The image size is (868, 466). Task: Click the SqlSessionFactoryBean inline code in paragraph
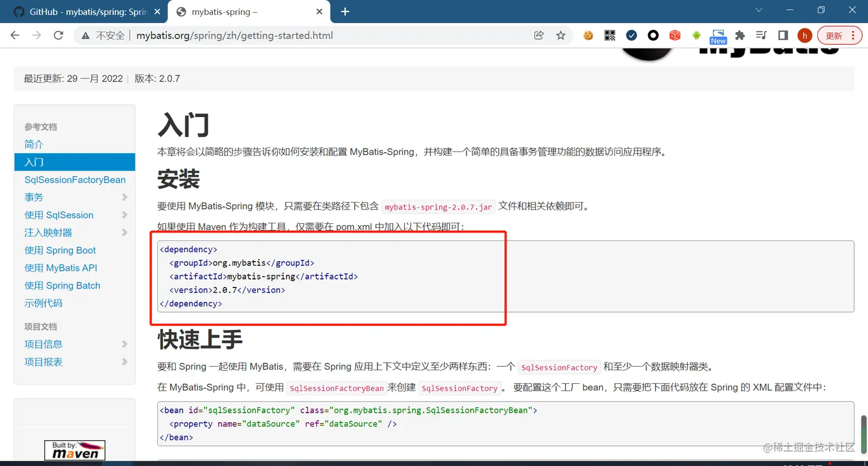(336, 389)
